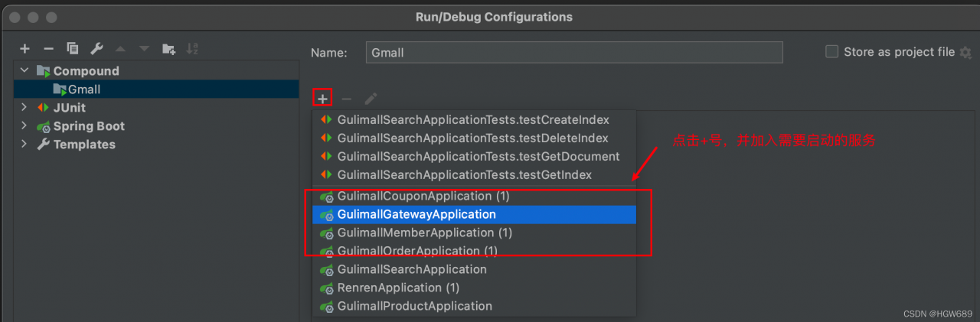Click the Name input field
Image resolution: width=980 pixels, height=322 pixels.
[x=574, y=53]
